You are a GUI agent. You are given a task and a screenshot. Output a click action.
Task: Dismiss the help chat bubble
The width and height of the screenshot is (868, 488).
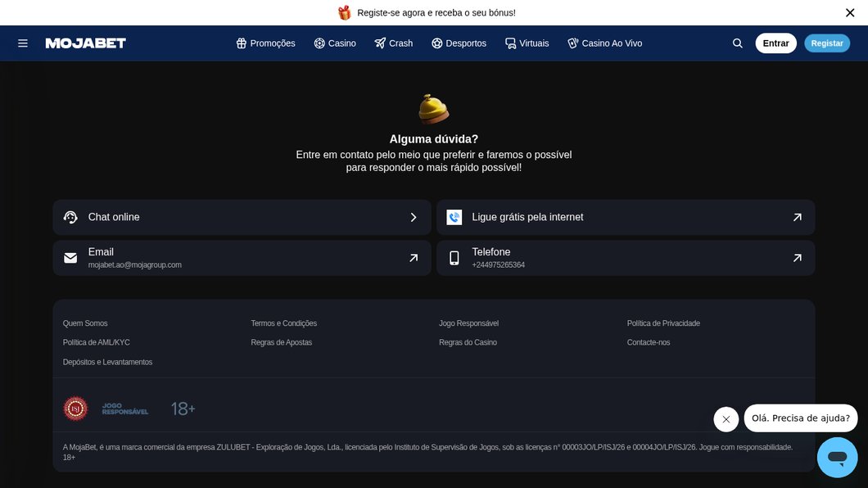pyautogui.click(x=726, y=419)
